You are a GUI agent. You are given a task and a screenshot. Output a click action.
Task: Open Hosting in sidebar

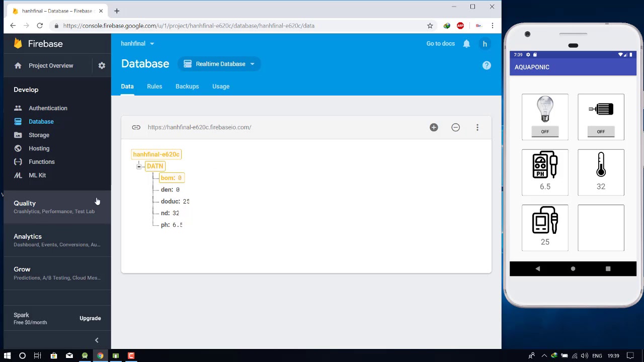(x=39, y=148)
